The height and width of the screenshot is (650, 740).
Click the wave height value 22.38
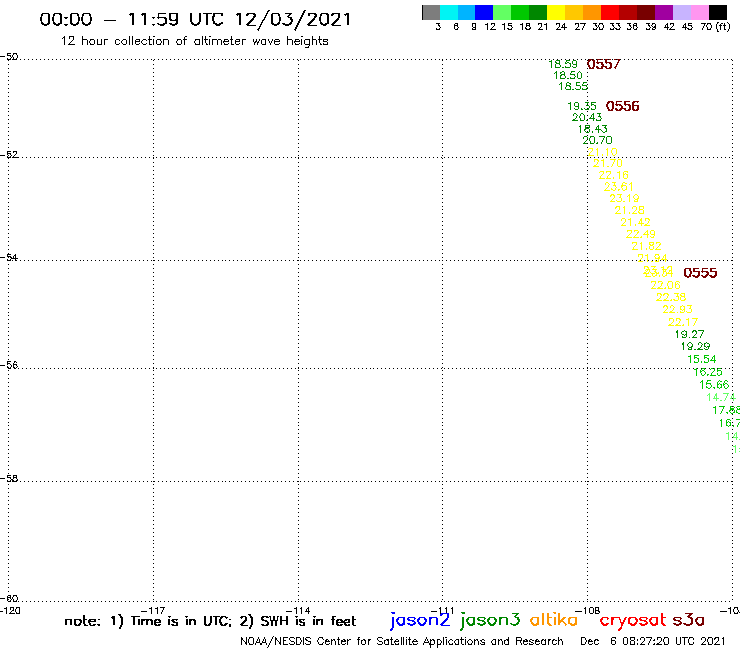[671, 297]
